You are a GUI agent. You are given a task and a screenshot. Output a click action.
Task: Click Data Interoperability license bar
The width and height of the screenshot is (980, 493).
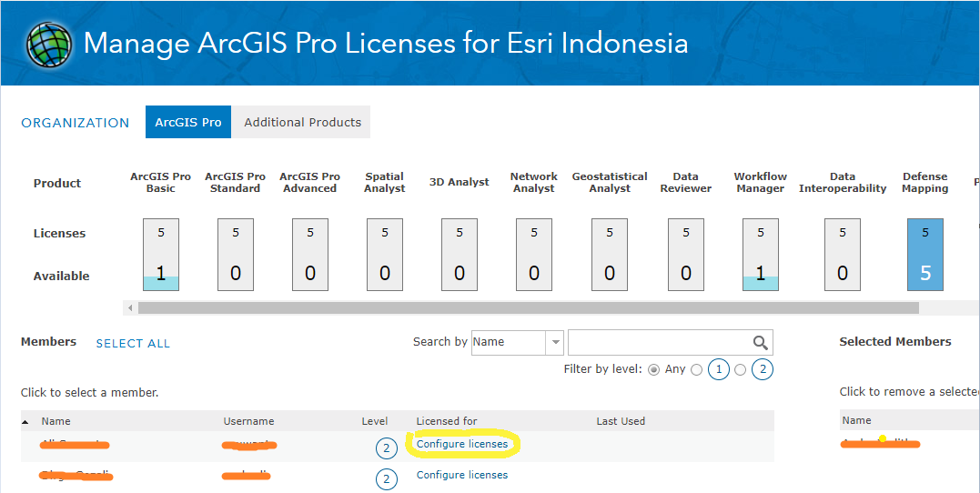point(843,255)
